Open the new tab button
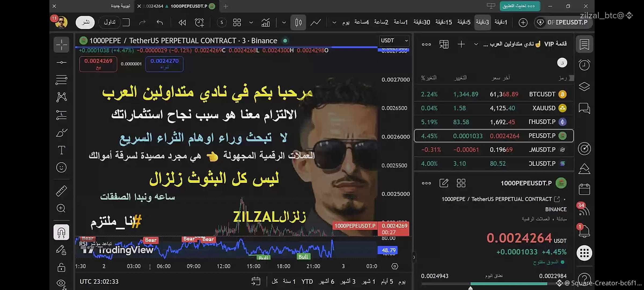This screenshot has height=290, width=644. (x=226, y=6)
